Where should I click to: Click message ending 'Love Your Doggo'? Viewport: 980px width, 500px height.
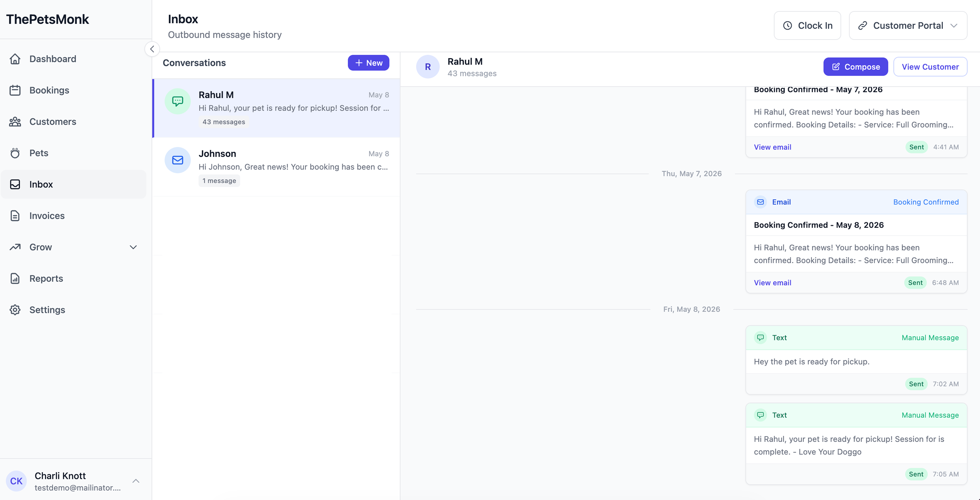[849, 446]
